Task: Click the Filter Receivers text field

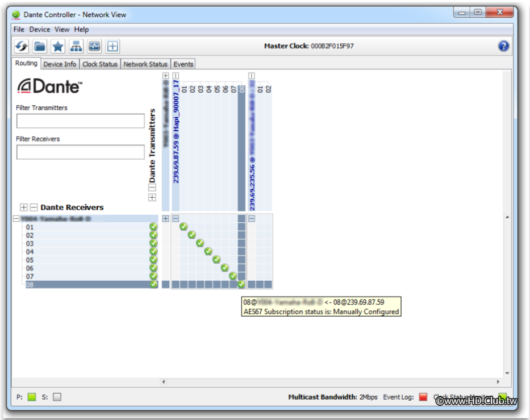Action: 81,152
